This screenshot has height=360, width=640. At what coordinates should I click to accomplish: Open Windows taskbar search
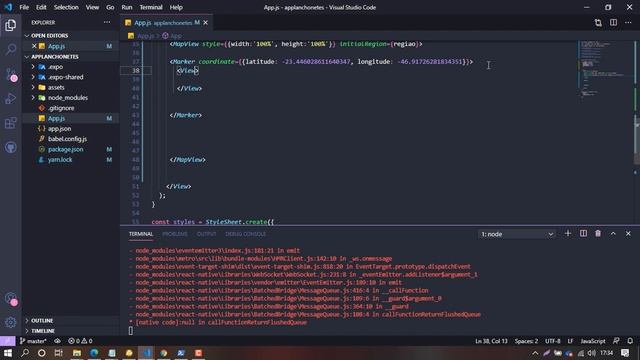click(25, 353)
